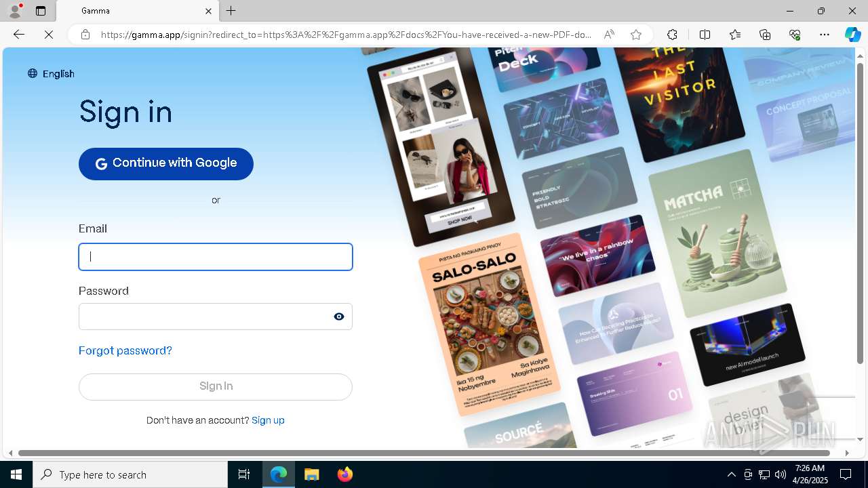Open the clock showing 7:26 AM
The height and width of the screenshot is (488, 868).
point(810,474)
